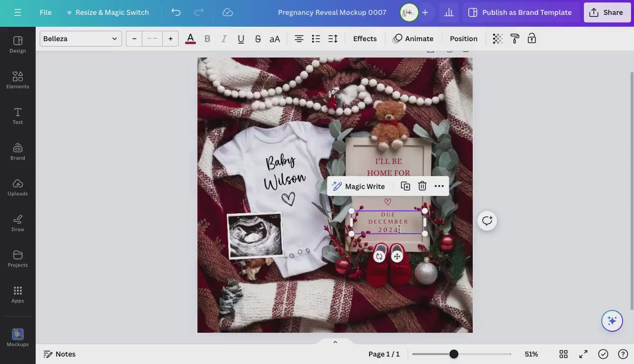Select the I'LL BE HOME FOR text
Viewport: 634px width, 364px height.
pyautogui.click(x=388, y=167)
